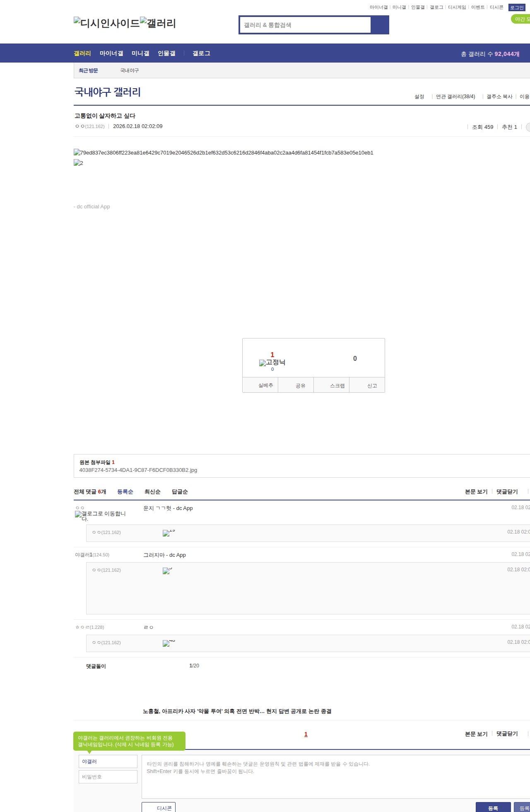Click the 갤러리 logo image beside DCInside
Image resolution: width=530 pixels, height=812 pixels.
coord(158,23)
